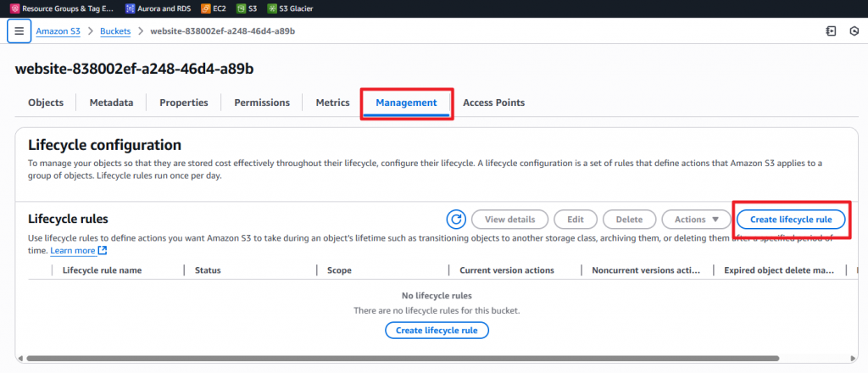
Task: Open the Learn more link
Action: click(73, 251)
